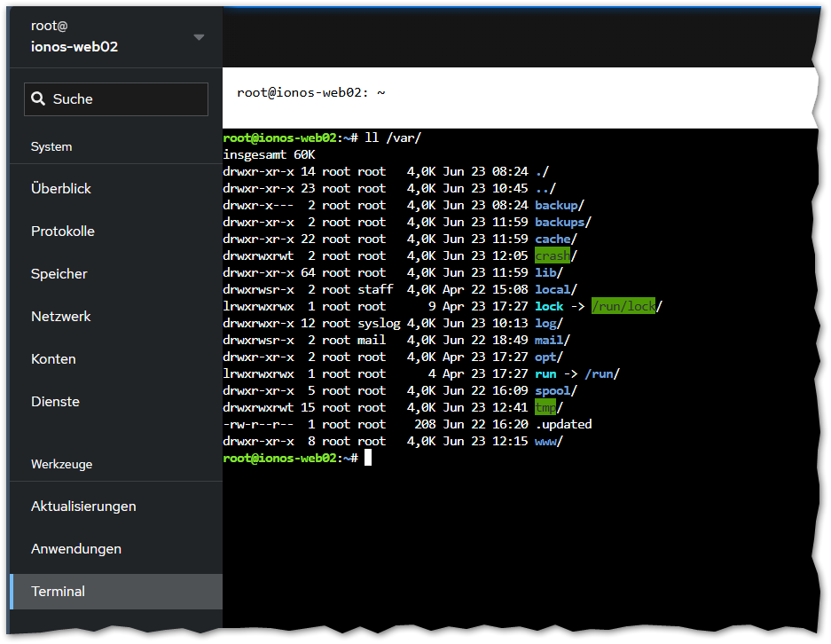
Task: Click the highlighted crash directory entry
Action: click(553, 256)
